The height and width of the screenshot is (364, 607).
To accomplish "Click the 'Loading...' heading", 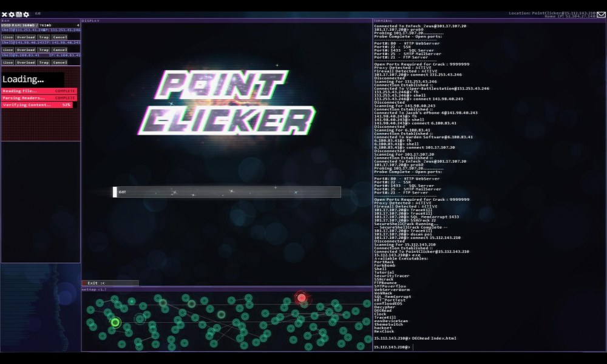I will 23,79.
